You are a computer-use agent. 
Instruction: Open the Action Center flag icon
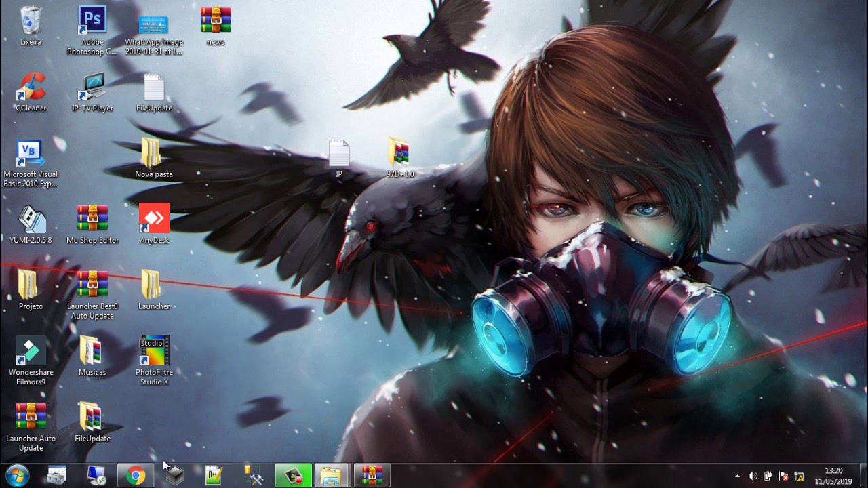pos(784,476)
